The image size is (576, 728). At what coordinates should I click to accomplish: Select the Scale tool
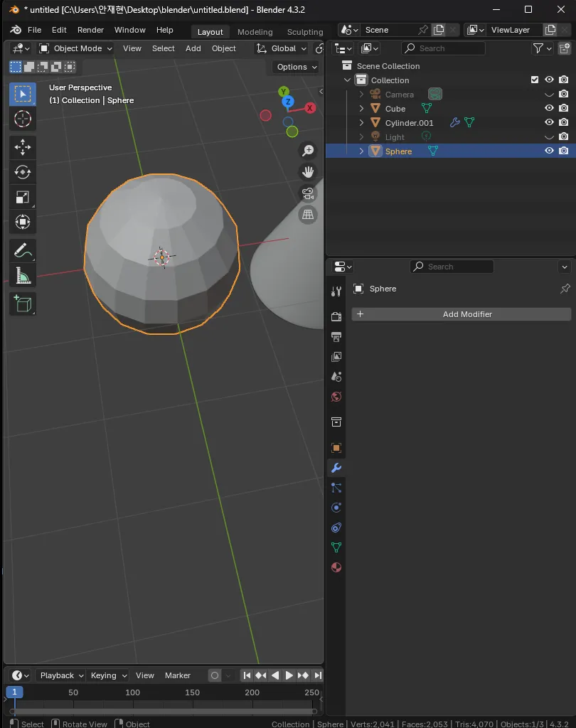coord(22,198)
